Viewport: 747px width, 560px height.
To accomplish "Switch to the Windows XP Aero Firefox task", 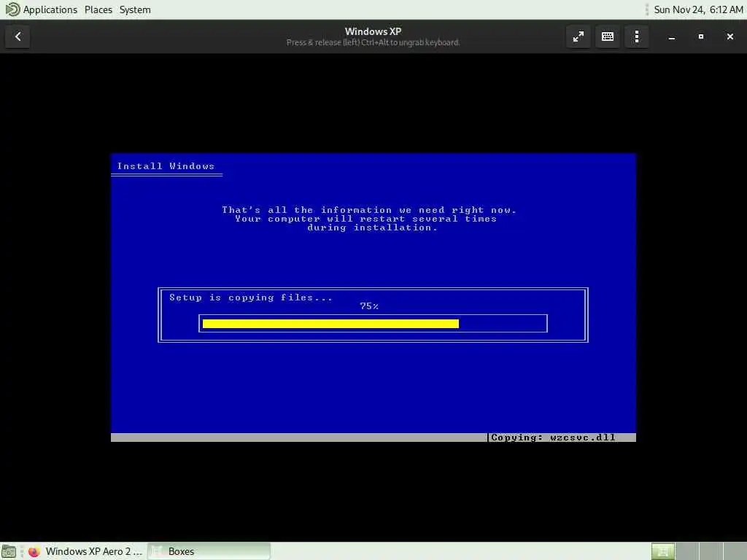I will [85, 551].
